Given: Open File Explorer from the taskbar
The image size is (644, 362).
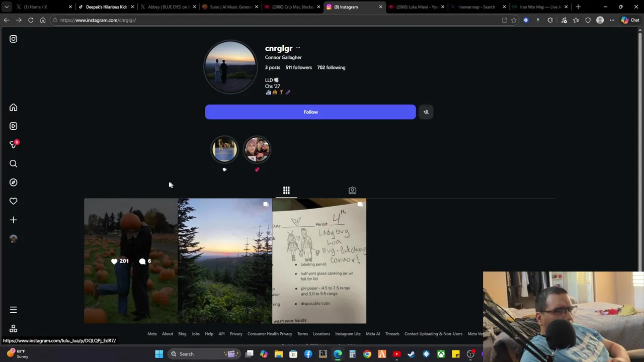Looking at the screenshot, I should coord(279,354).
